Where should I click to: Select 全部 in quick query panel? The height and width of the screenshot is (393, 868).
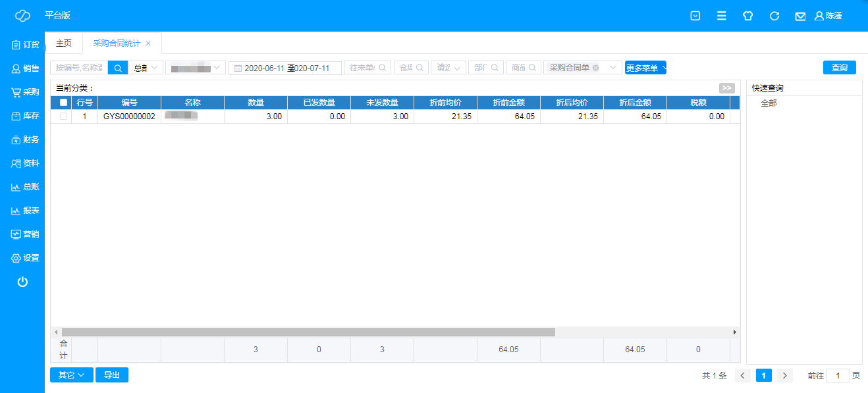pyautogui.click(x=769, y=103)
